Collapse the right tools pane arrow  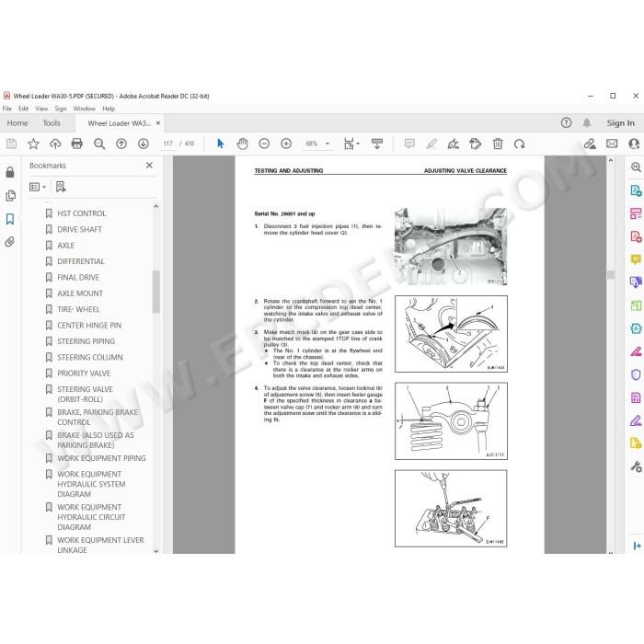[x=637, y=546]
